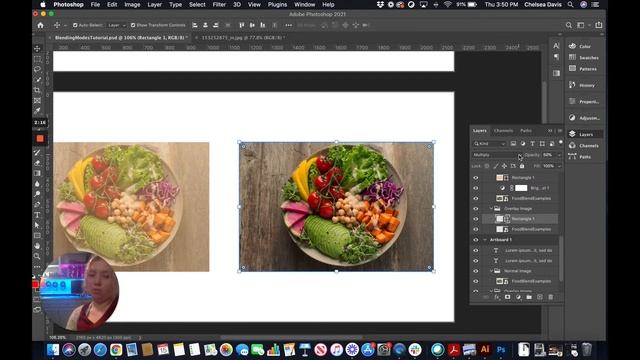The height and width of the screenshot is (360, 640).
Task: Toggle lock position icon in Layers
Action: (x=504, y=166)
